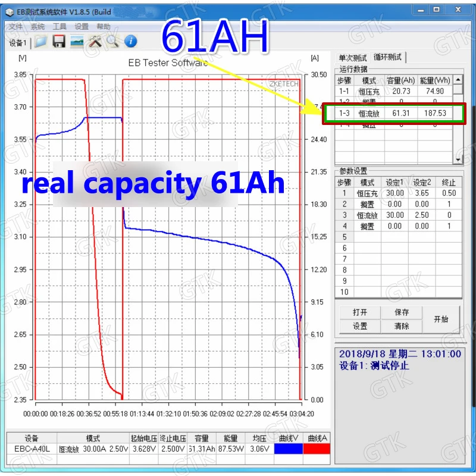Click the blue 曲线V color swatch
The width and height of the screenshot is (476, 476).
pyautogui.click(x=288, y=449)
